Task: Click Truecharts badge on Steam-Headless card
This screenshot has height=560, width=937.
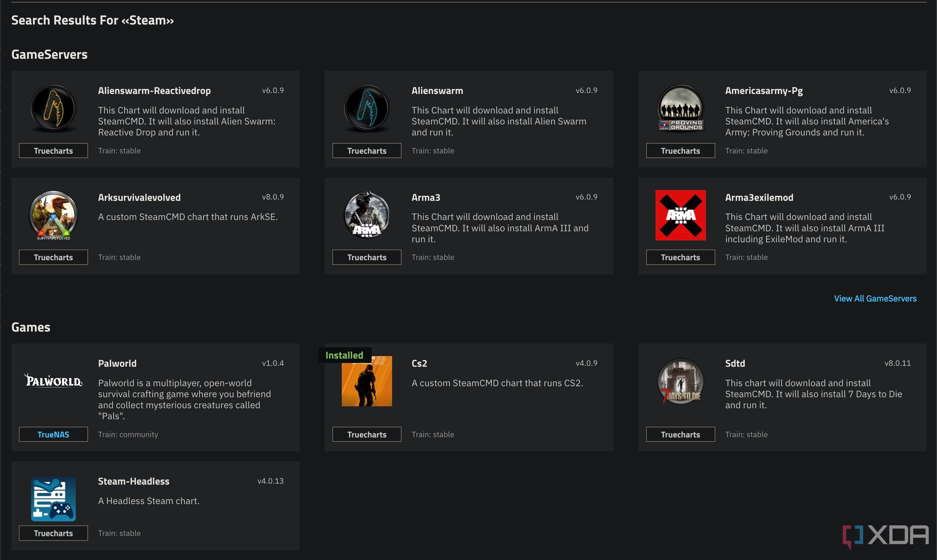Action: click(x=53, y=533)
